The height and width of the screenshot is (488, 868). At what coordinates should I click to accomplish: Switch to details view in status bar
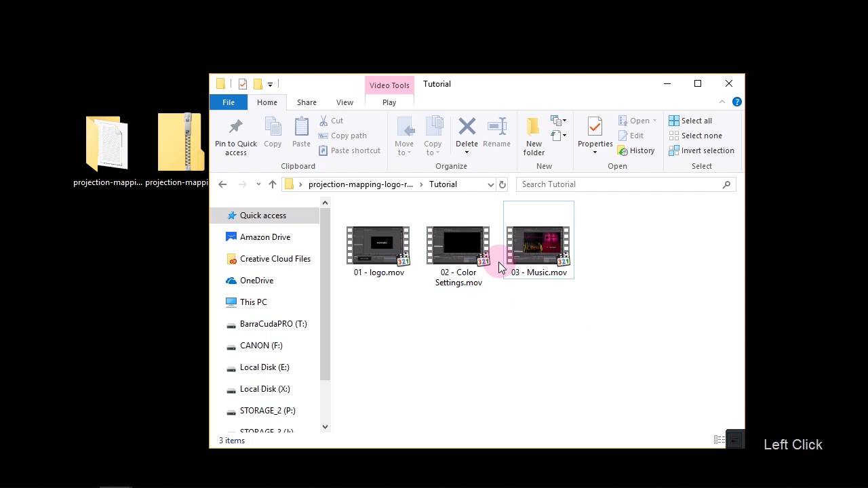pyautogui.click(x=719, y=440)
